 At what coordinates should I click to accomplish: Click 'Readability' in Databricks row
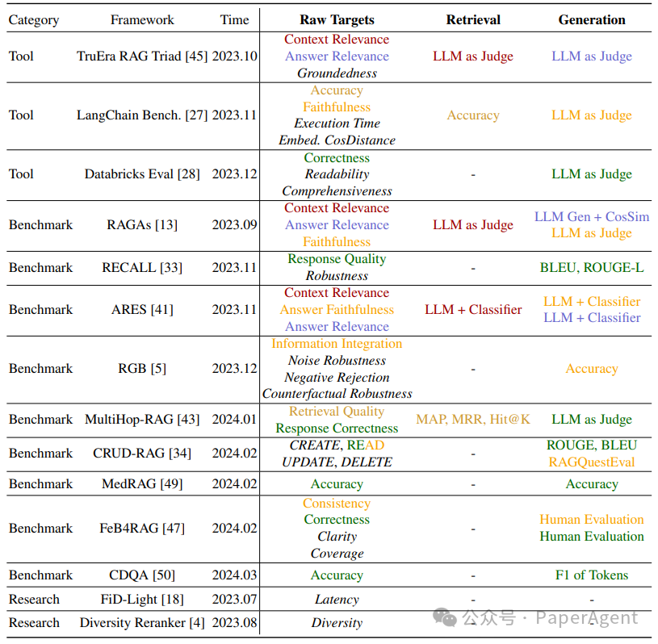click(337, 174)
